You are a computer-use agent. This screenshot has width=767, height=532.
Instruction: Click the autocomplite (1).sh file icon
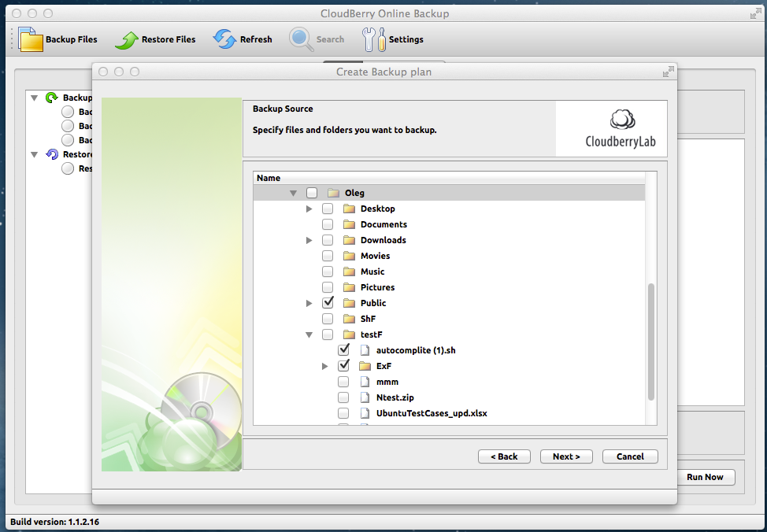[365, 350]
